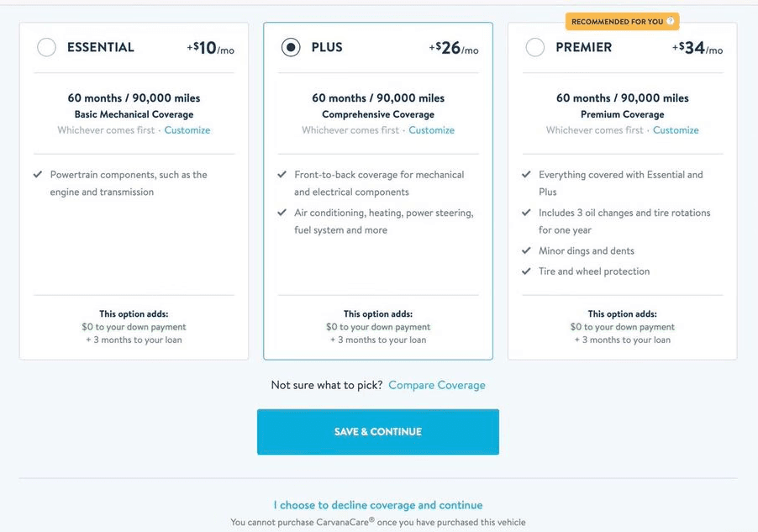Customize the Premier coverage term
This screenshot has width=758, height=532.
tap(676, 130)
